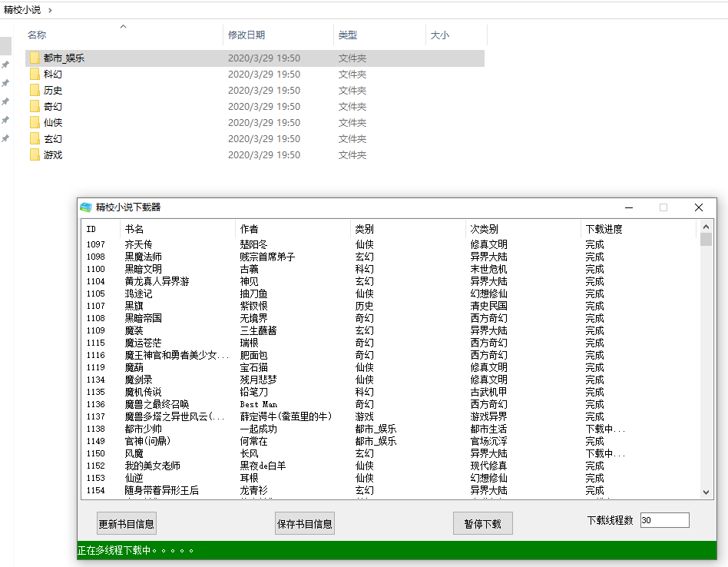
Task: Sort files by 修改日期 column header
Action: click(247, 35)
